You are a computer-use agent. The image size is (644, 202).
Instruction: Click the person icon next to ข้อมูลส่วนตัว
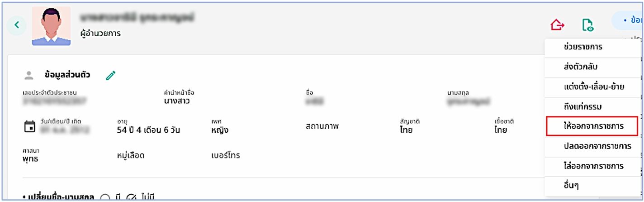(x=29, y=75)
